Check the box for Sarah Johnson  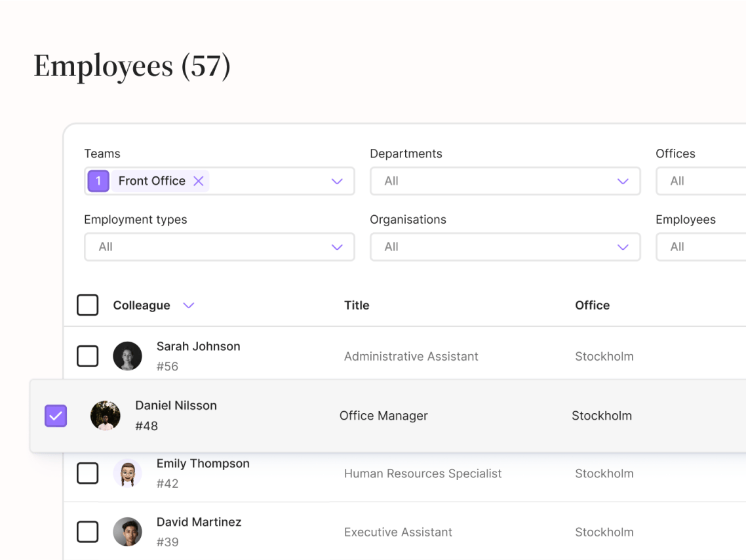coord(88,356)
